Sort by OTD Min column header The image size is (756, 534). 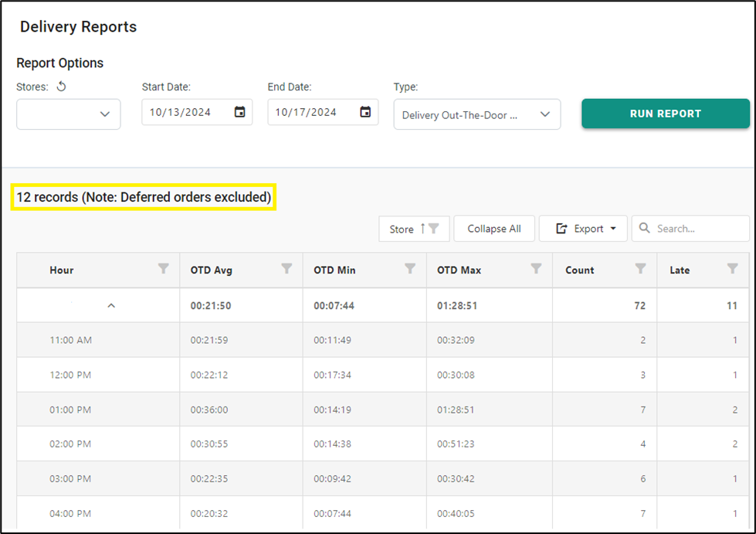[x=334, y=270]
